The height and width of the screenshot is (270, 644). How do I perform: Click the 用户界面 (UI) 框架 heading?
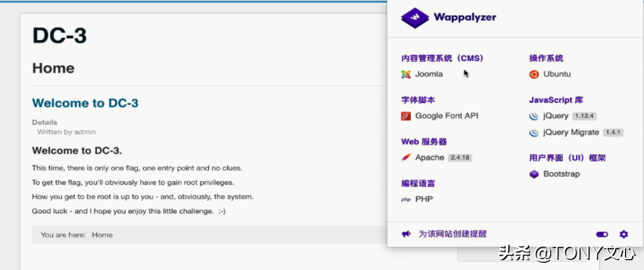567,158
